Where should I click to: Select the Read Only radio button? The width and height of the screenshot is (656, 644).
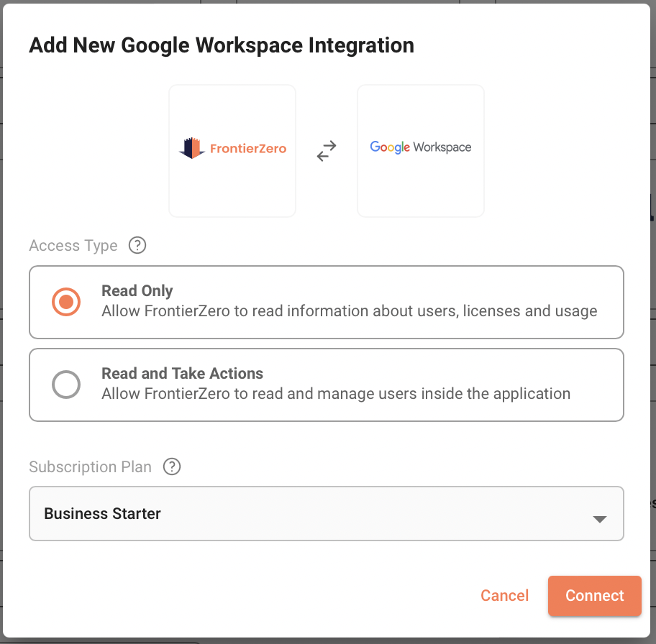(x=66, y=302)
